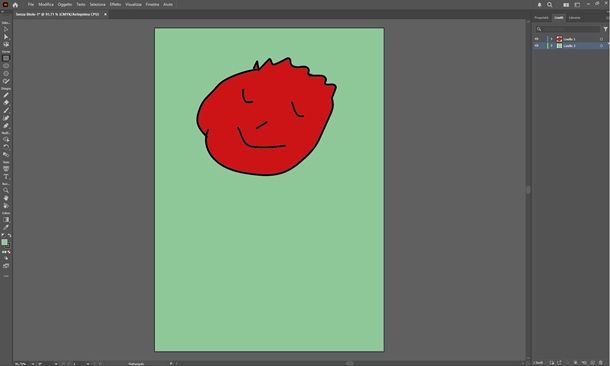Activate the Type (T) tool
This screenshot has height=366, width=610.
[x=6, y=177]
